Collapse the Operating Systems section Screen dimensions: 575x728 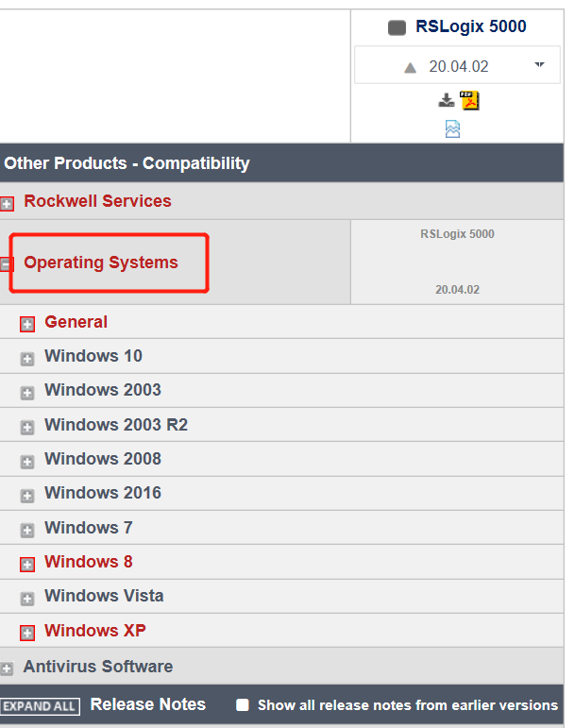coord(7,264)
